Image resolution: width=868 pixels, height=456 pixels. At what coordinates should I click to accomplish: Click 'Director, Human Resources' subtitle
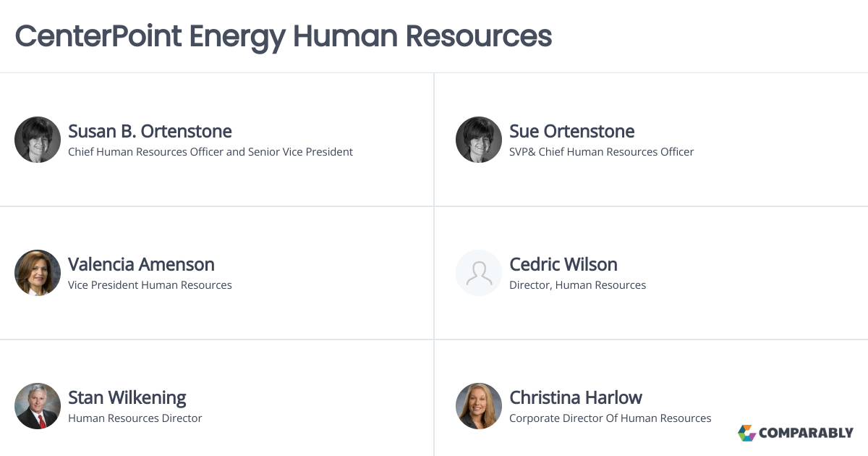(x=578, y=285)
